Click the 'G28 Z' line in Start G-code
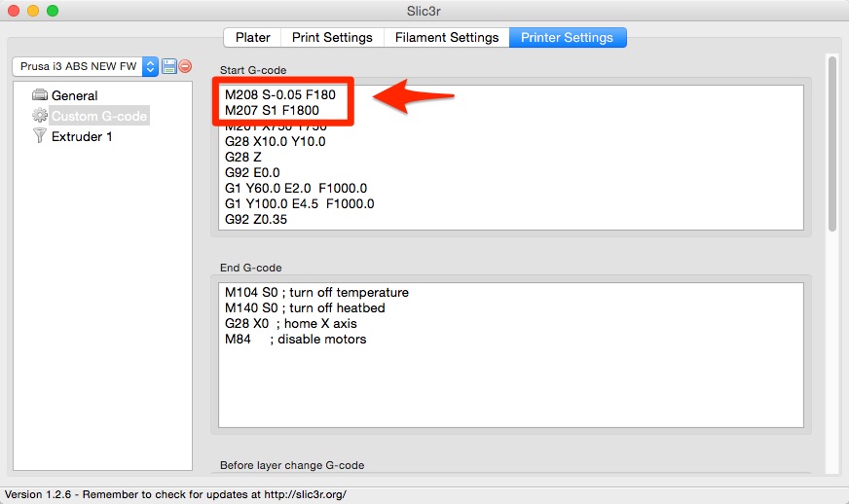This screenshot has height=504, width=849. click(x=243, y=157)
